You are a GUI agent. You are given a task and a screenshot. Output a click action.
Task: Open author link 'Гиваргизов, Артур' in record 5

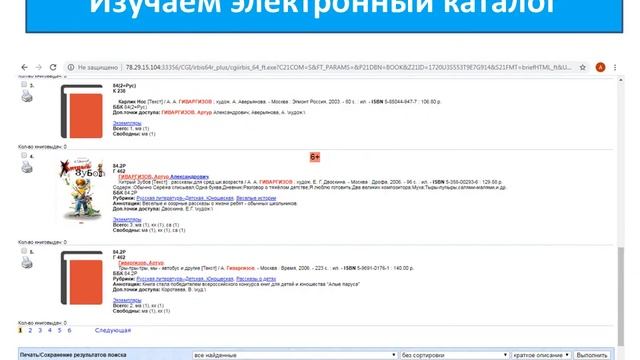point(141,263)
